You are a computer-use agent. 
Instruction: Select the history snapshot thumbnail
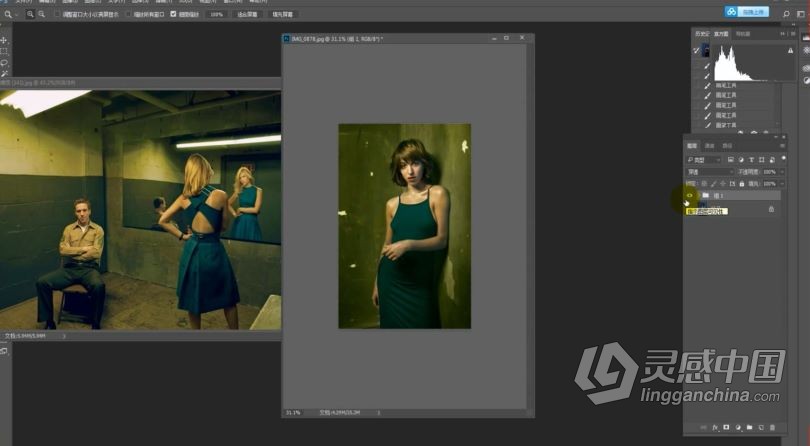(x=706, y=51)
